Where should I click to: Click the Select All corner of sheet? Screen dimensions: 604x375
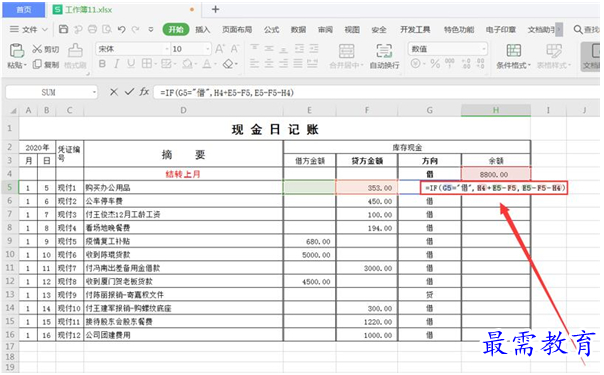[x=13, y=111]
